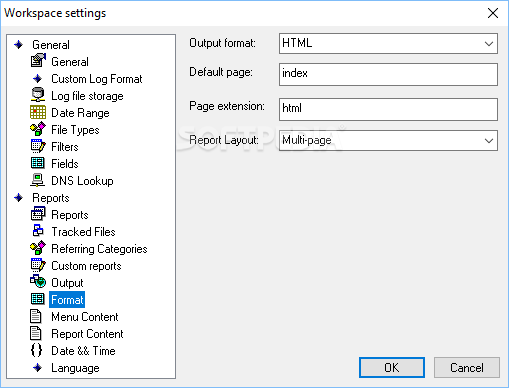509x388 pixels.
Task: Select Custom reports item
Action: coord(86,266)
